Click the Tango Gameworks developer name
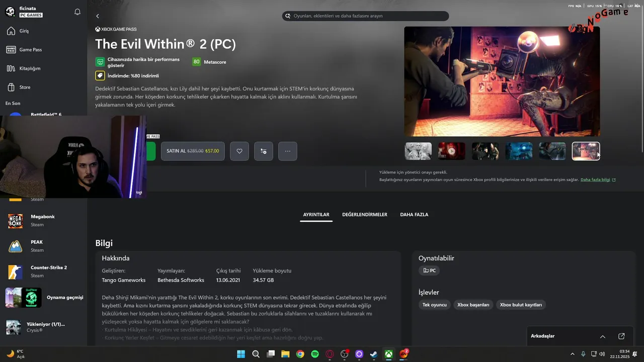Screen dimensions: 644x362 (x=124, y=280)
